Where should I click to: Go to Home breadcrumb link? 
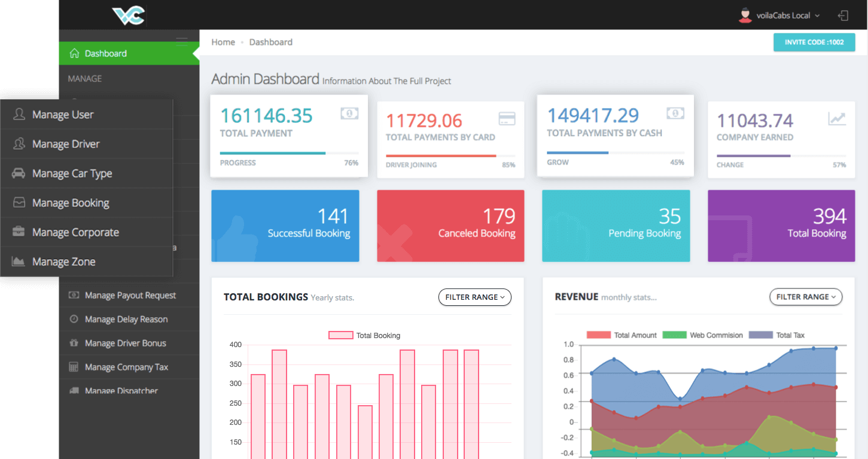pos(223,42)
